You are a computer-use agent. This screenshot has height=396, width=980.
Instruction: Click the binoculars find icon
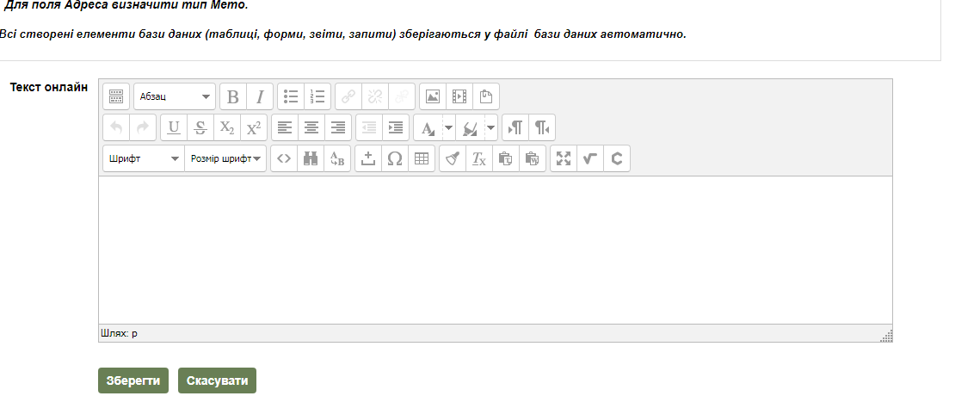tap(311, 159)
